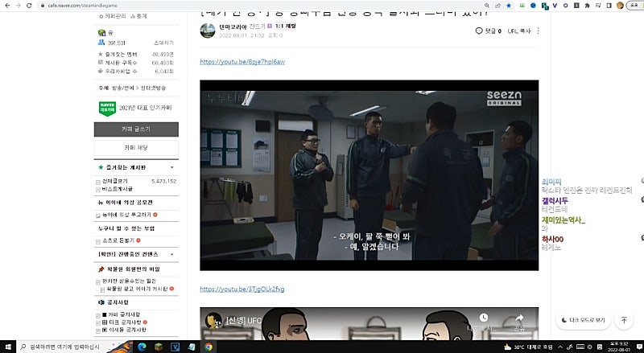The width and height of the screenshot is (644, 353).
Task: Open the 미크 공지사항 notice board
Action: (122, 322)
